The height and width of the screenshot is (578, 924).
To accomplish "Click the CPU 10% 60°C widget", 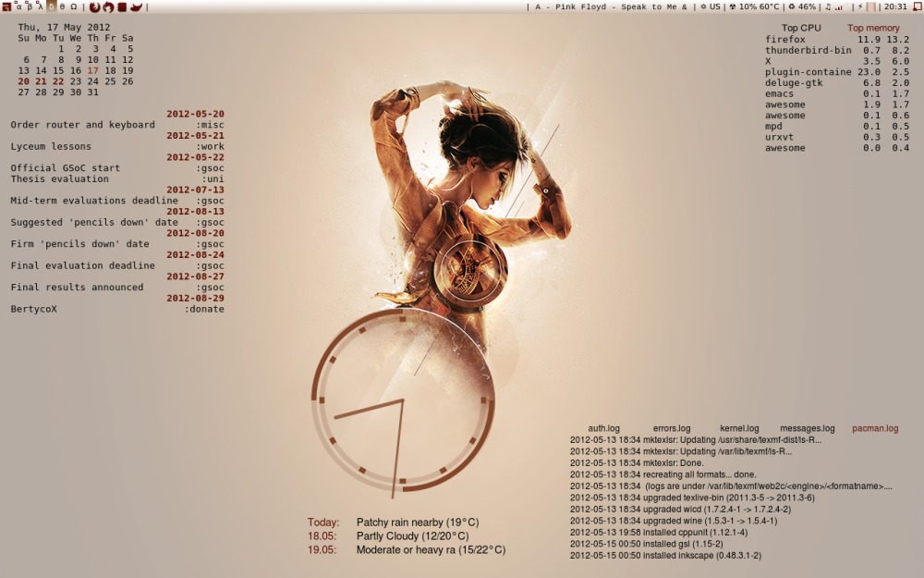I will tap(754, 6).
